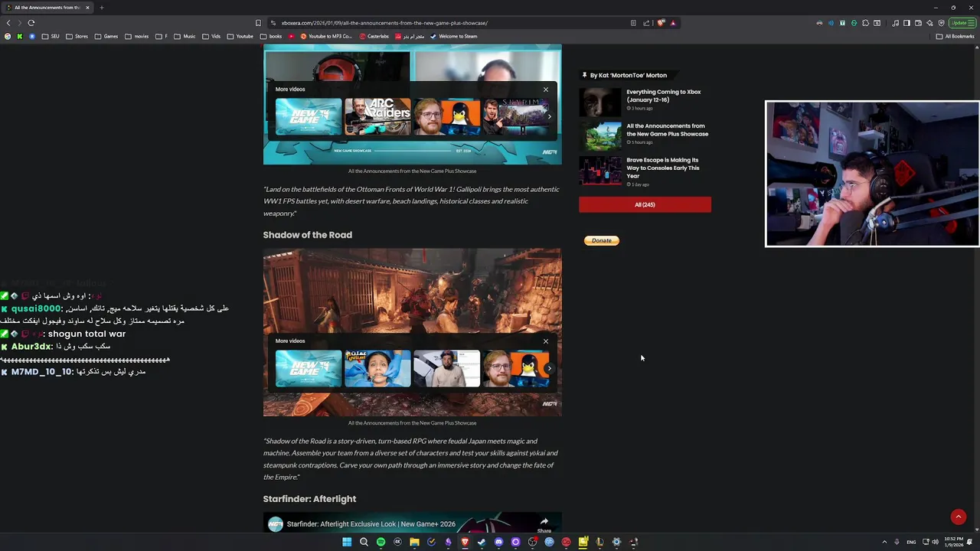Open sidebar All the Announcements article link
The width and height of the screenshot is (980, 551).
667,130
